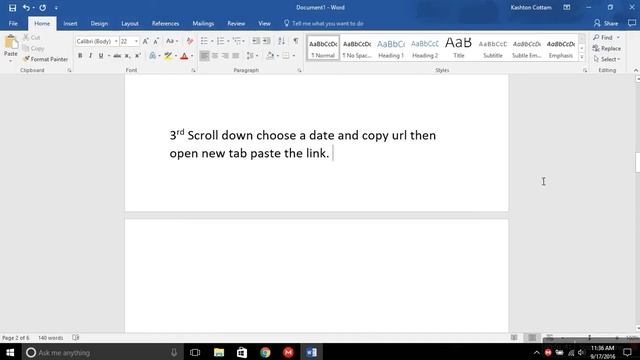Image resolution: width=640 pixels, height=360 pixels.
Task: Open the Change Case Aa dropdown
Action: coord(172,41)
